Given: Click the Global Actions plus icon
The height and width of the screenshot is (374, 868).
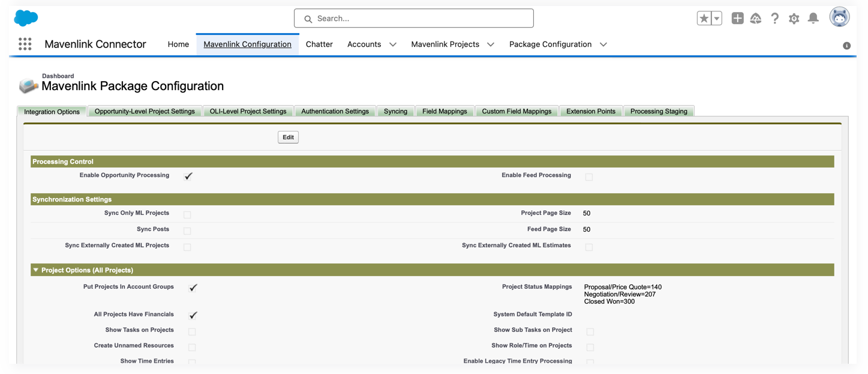Looking at the screenshot, I should [x=737, y=19].
